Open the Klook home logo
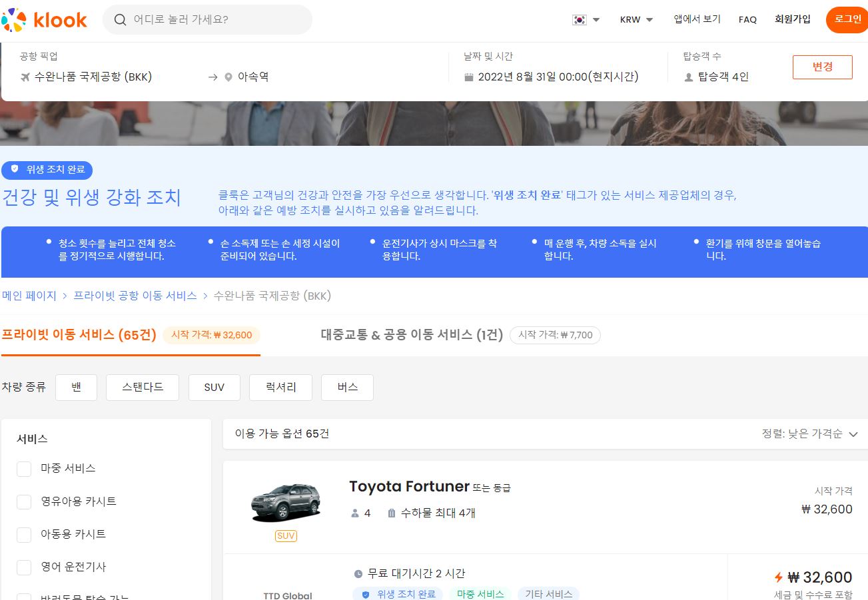Screen dimensions: 868x600 [x=44, y=19]
